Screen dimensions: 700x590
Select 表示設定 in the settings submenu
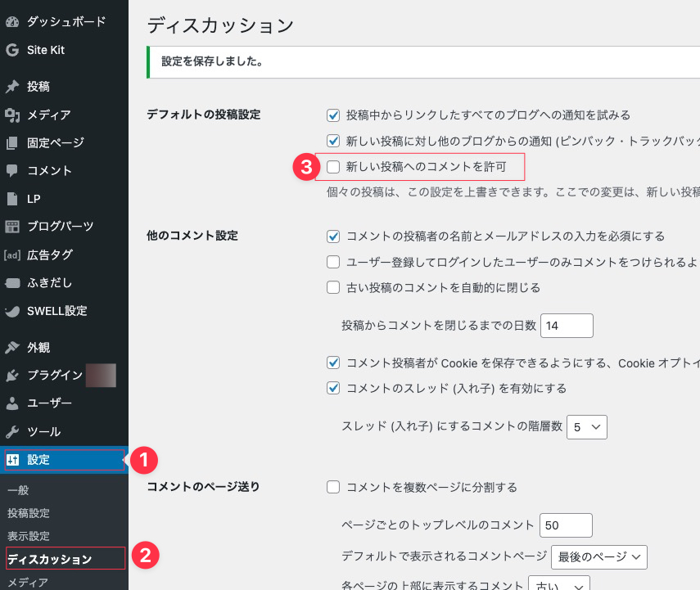point(29,536)
